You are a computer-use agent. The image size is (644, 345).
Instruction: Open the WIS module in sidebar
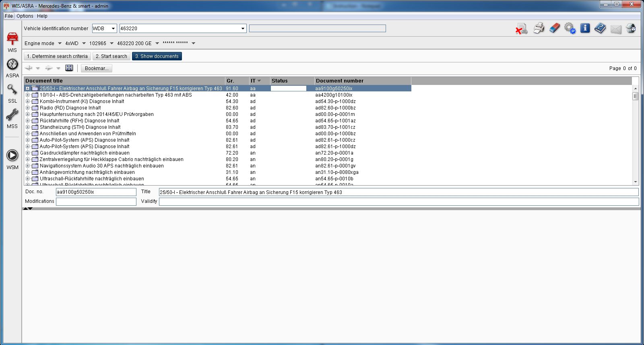pyautogui.click(x=12, y=42)
